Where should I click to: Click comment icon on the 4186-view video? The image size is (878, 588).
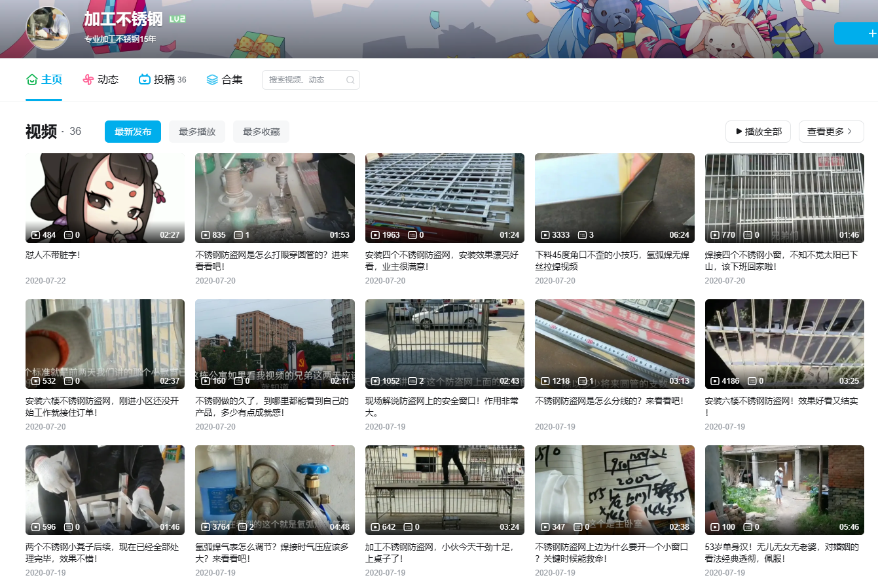click(x=751, y=381)
